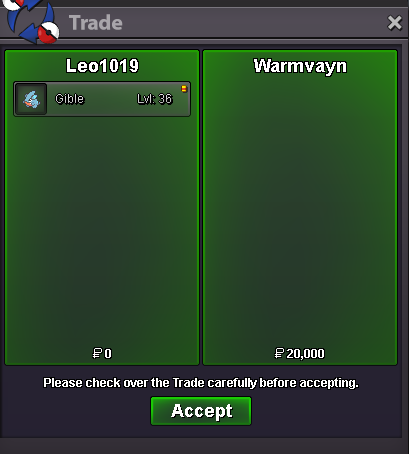
Task: Click the Pokédollar symbol beside Leo1019's 0
Action: (x=97, y=353)
